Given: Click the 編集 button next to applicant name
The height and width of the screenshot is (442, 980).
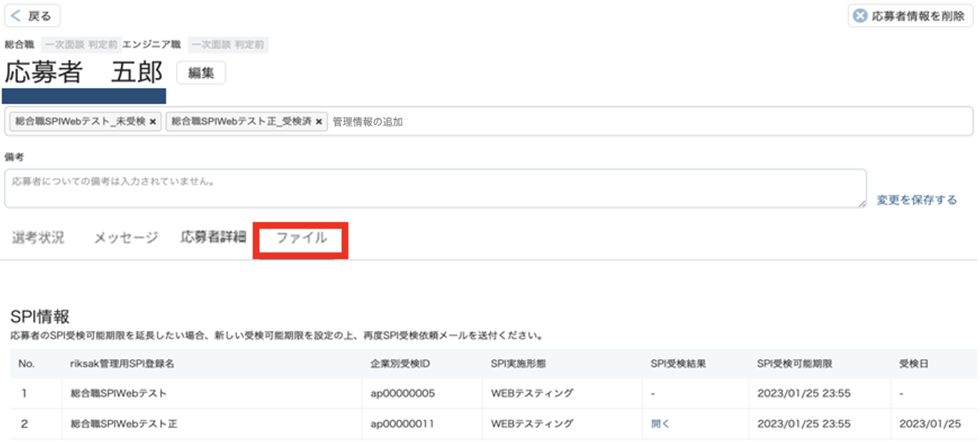Looking at the screenshot, I should pos(201,73).
